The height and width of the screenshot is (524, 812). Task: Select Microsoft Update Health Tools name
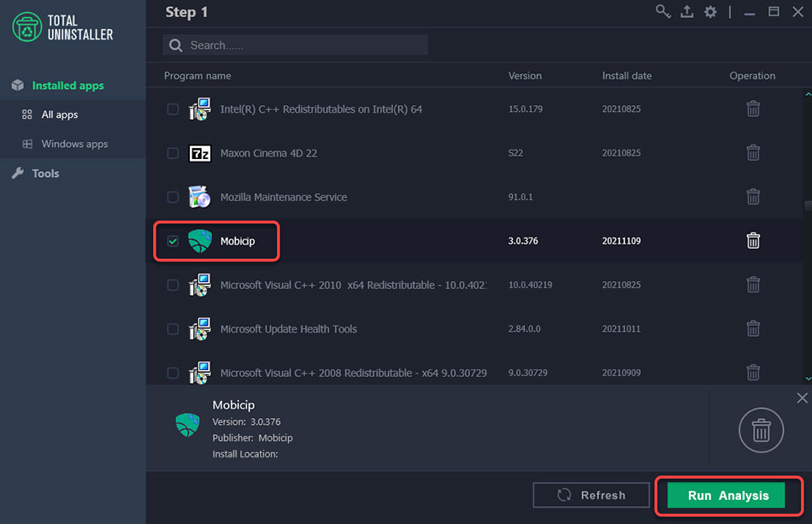pos(288,329)
